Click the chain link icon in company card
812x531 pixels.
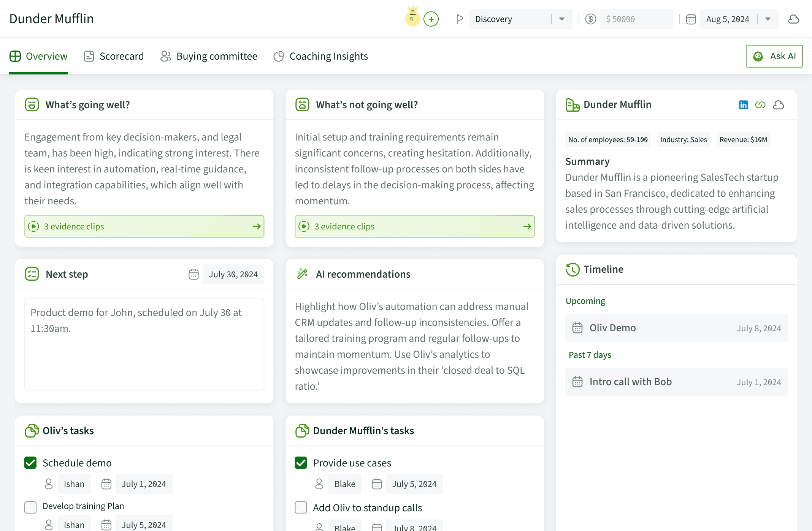pyautogui.click(x=760, y=105)
